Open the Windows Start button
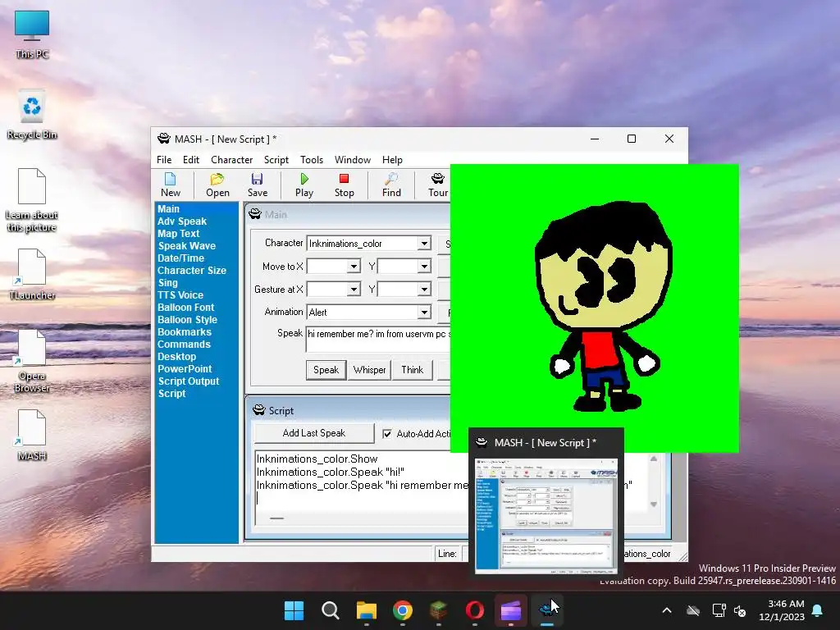840x630 pixels. click(294, 610)
